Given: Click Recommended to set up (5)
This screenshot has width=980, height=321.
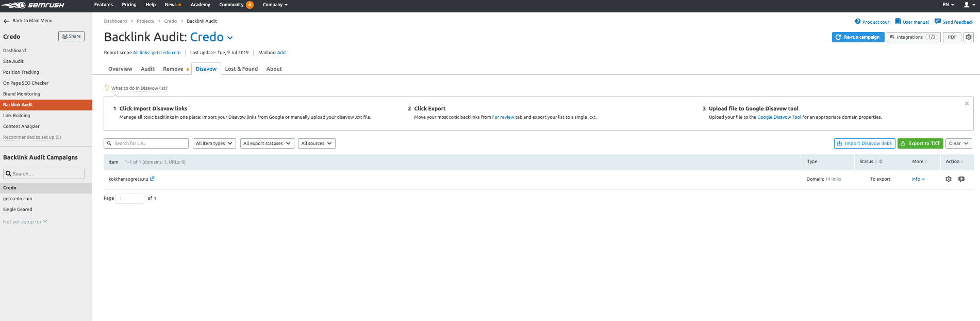Looking at the screenshot, I should tap(32, 137).
